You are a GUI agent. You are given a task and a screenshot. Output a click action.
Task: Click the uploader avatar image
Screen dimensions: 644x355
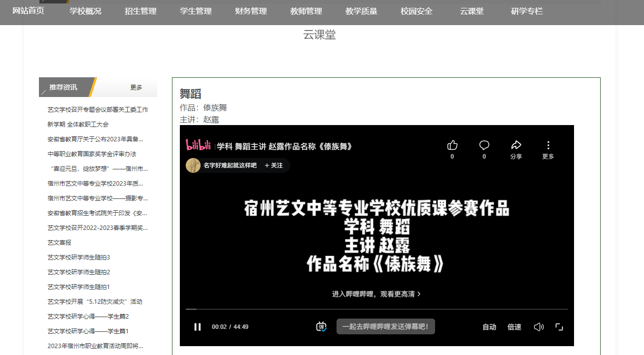click(x=193, y=165)
